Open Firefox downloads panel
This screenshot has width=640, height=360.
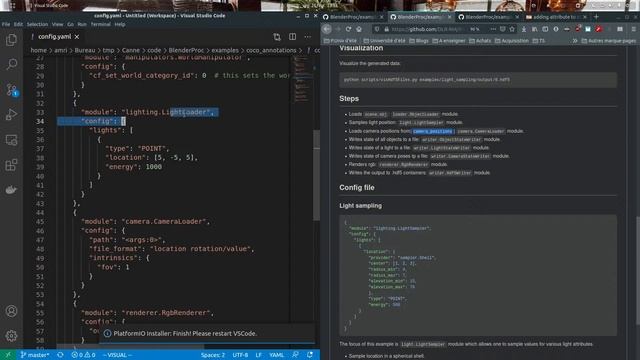tap(524, 29)
